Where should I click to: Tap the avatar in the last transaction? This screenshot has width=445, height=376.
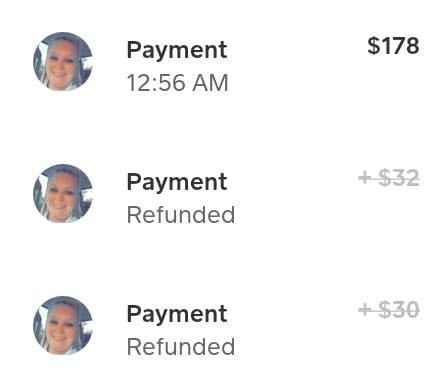tap(63, 325)
